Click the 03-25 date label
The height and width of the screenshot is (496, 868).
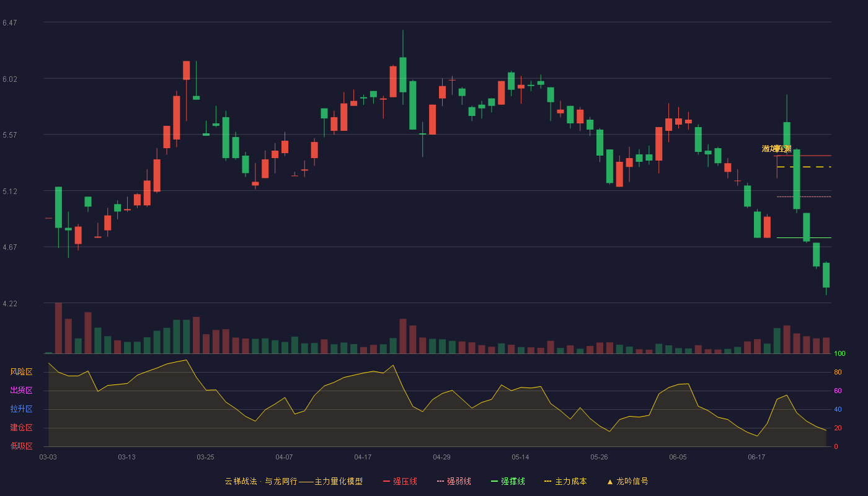tap(205, 457)
